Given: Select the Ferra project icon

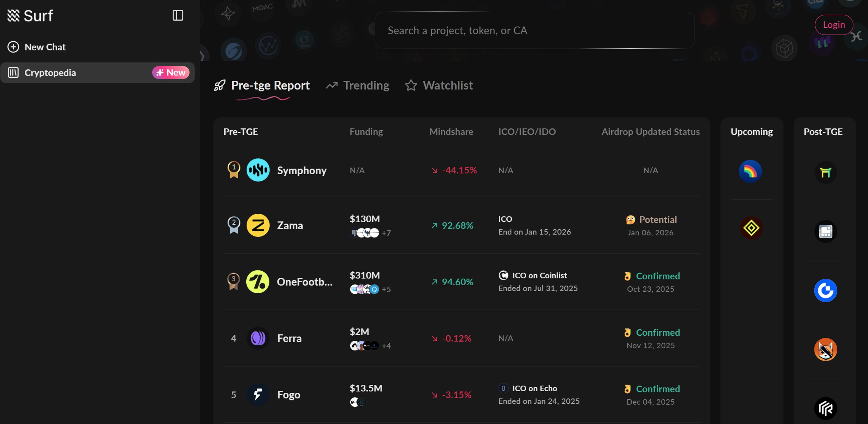Looking at the screenshot, I should coord(258,338).
